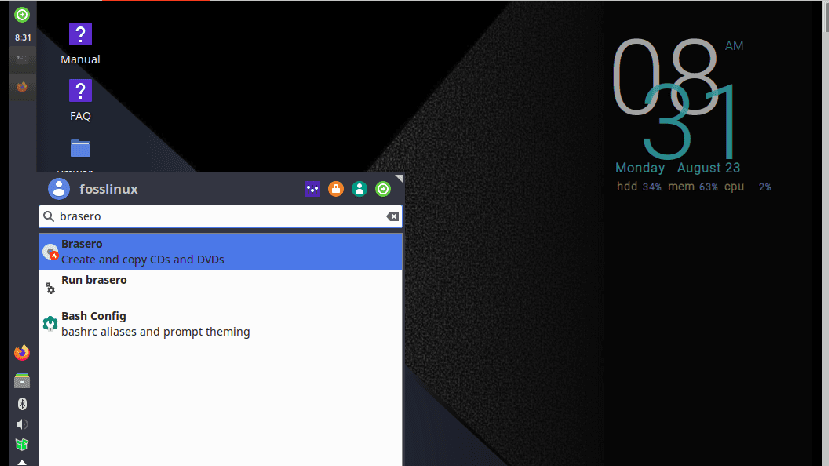
Task: Click the green logout icon atop panel
Action: click(x=22, y=15)
